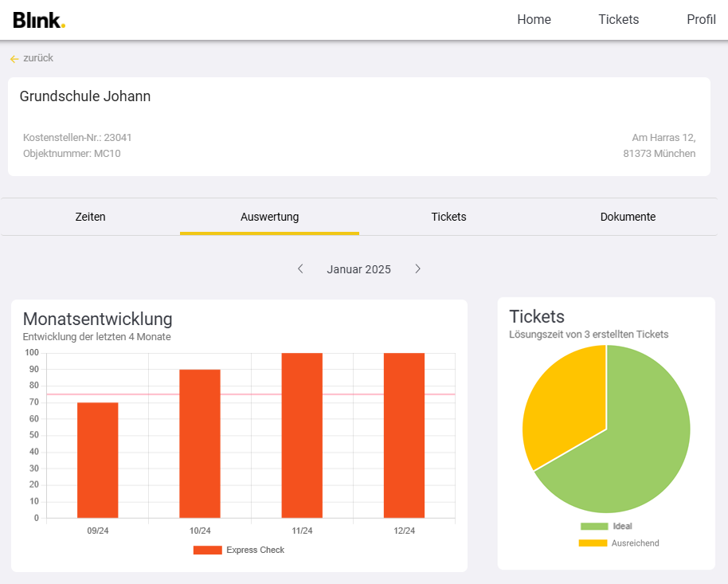This screenshot has width=728, height=584.
Task: Click the yellow back arrow icon
Action: click(x=14, y=59)
